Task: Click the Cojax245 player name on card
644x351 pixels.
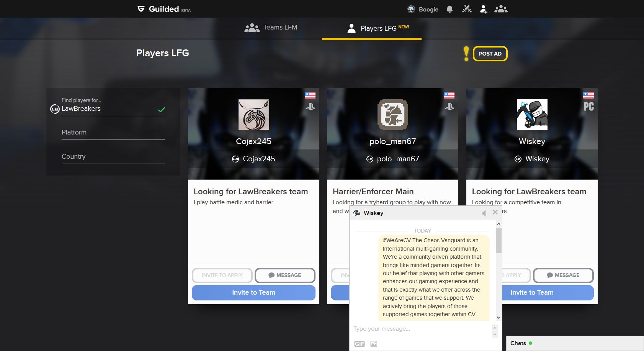Action: tap(254, 141)
